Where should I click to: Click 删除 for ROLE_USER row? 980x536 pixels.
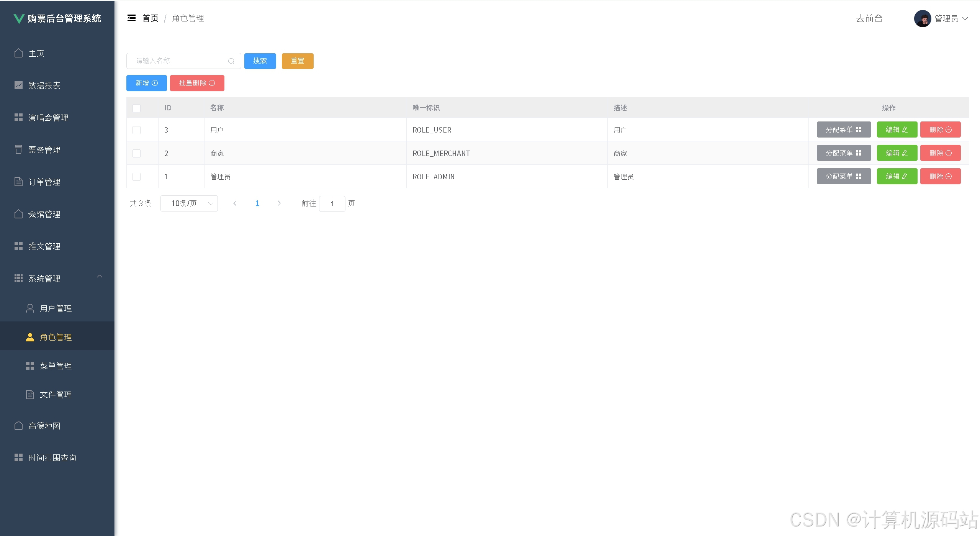941,129
